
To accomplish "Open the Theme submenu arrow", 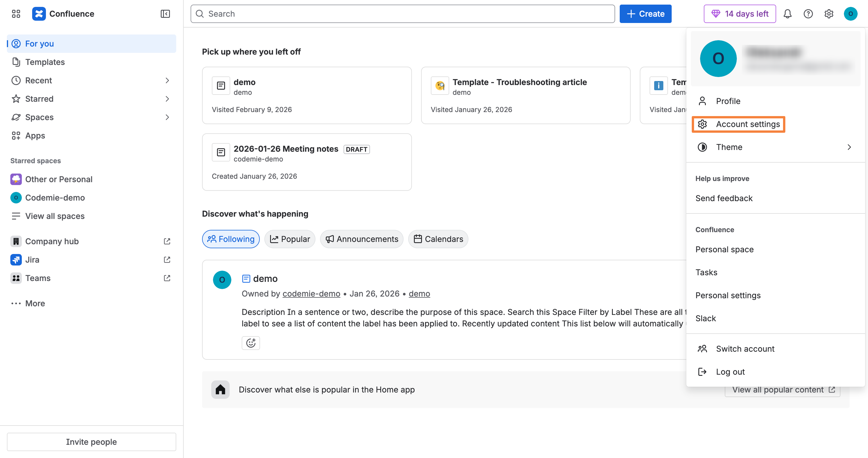I will coord(849,147).
